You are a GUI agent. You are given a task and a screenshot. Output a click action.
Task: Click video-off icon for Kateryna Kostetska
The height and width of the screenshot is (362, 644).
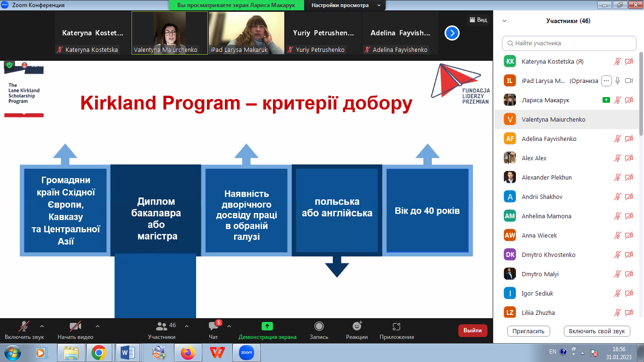(x=629, y=61)
